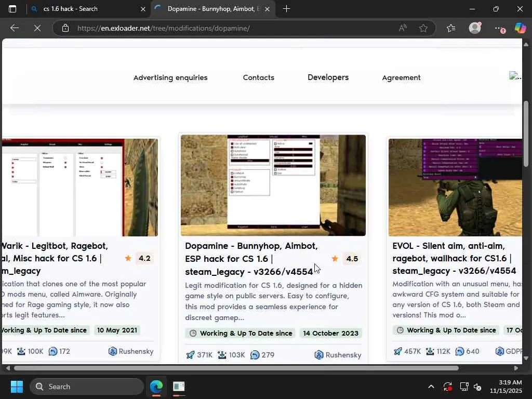The image size is (532, 399).
Task: Click the Warik 172 comments icon
Action: tap(53, 351)
